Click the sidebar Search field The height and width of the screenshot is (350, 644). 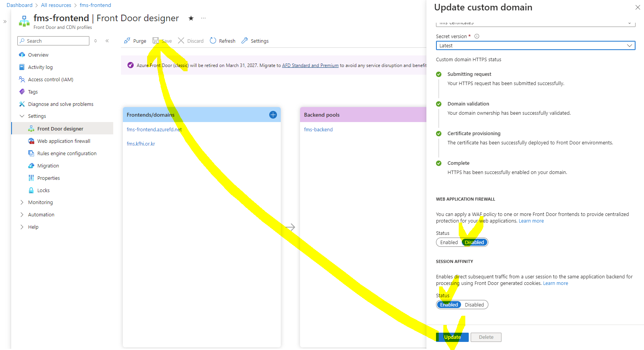(x=53, y=41)
